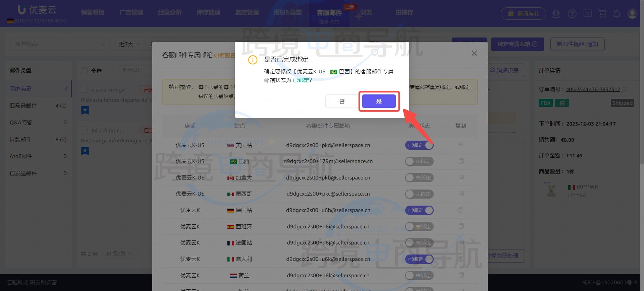Select AtoZ邮件 mail type
Image resolution: width=644 pixels, height=291 pixels.
38,156
